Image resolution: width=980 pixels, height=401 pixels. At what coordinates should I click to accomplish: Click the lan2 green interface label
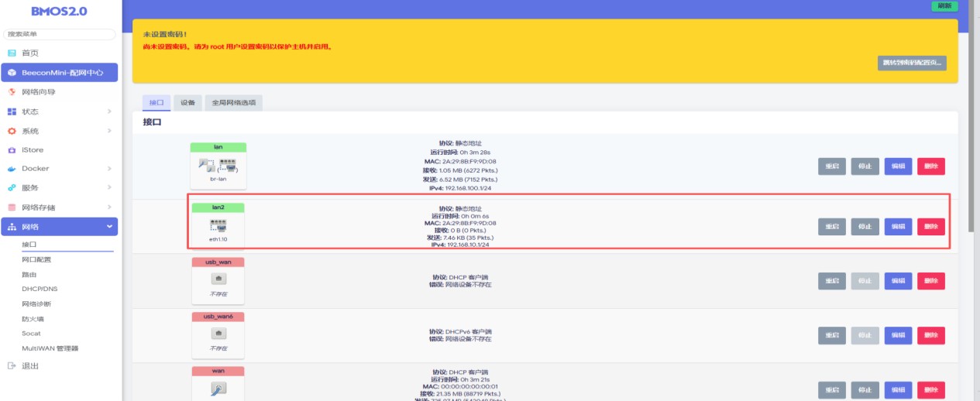coord(218,207)
